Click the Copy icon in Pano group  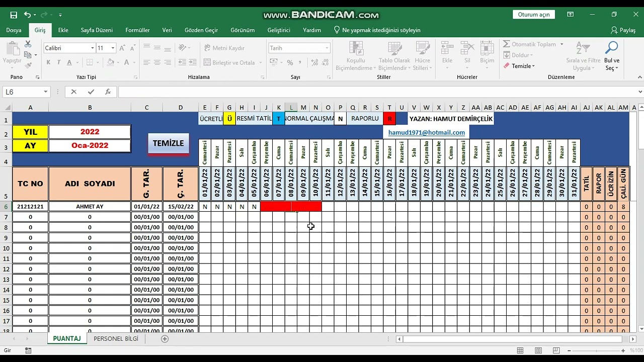pyautogui.click(x=28, y=55)
